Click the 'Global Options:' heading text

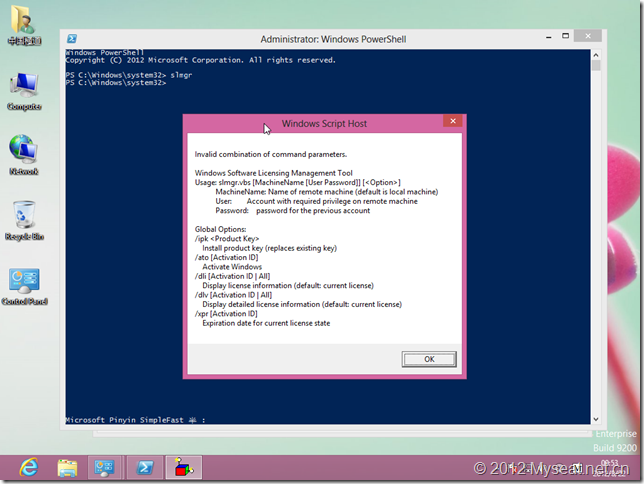[x=221, y=229]
